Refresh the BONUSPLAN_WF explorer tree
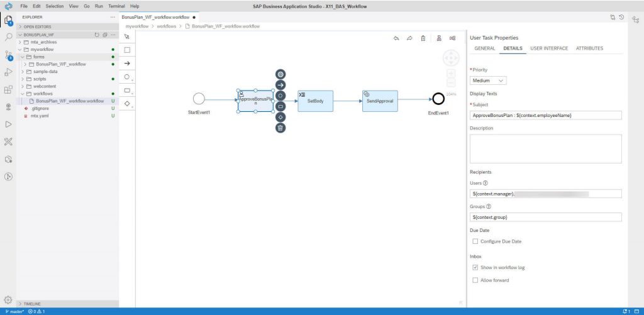This screenshot has height=315, width=644. tap(97, 35)
